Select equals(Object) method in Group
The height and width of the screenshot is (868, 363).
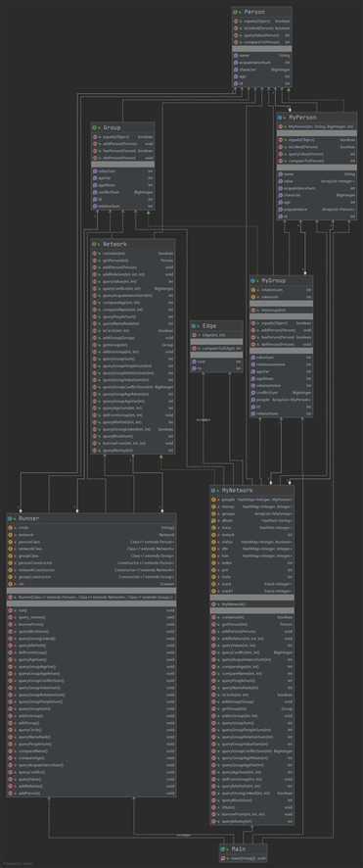(122, 137)
